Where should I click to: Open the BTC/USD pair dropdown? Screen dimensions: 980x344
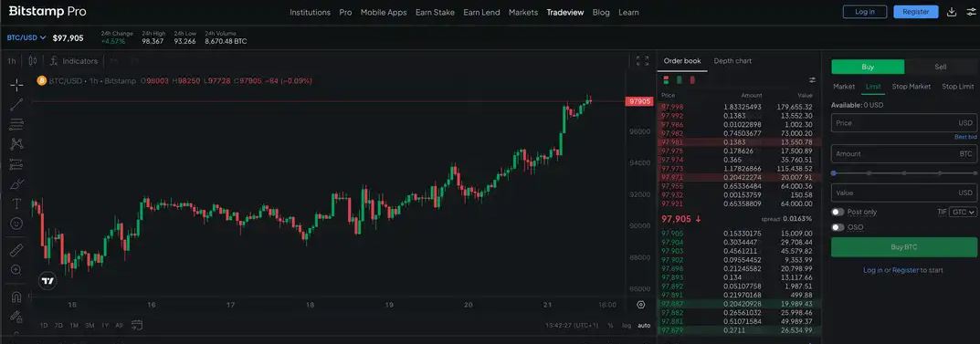pos(26,37)
